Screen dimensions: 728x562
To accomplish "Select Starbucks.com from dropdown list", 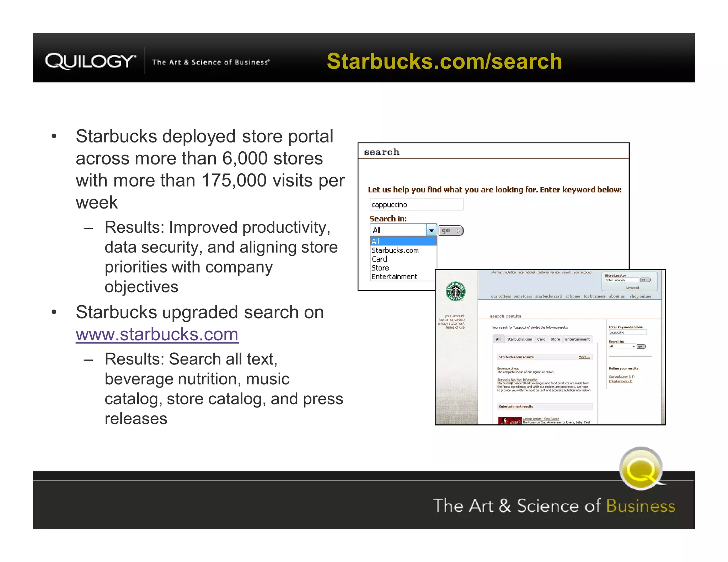I will (395, 250).
